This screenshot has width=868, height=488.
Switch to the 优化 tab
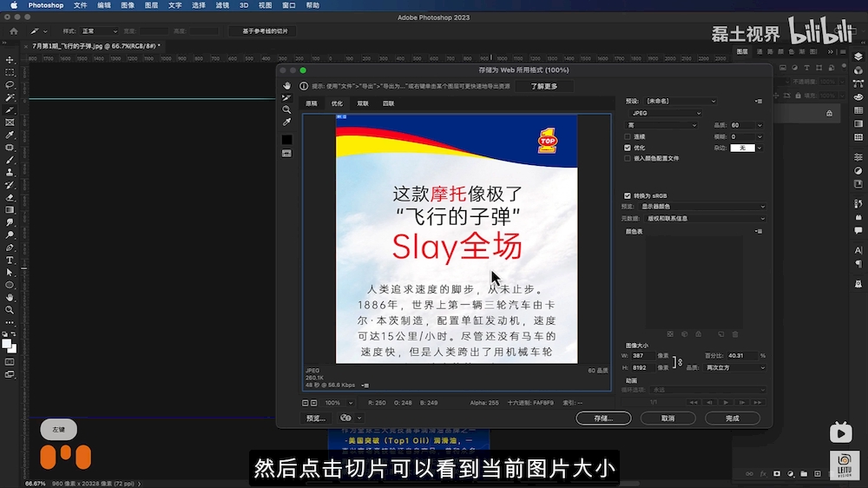tap(337, 103)
